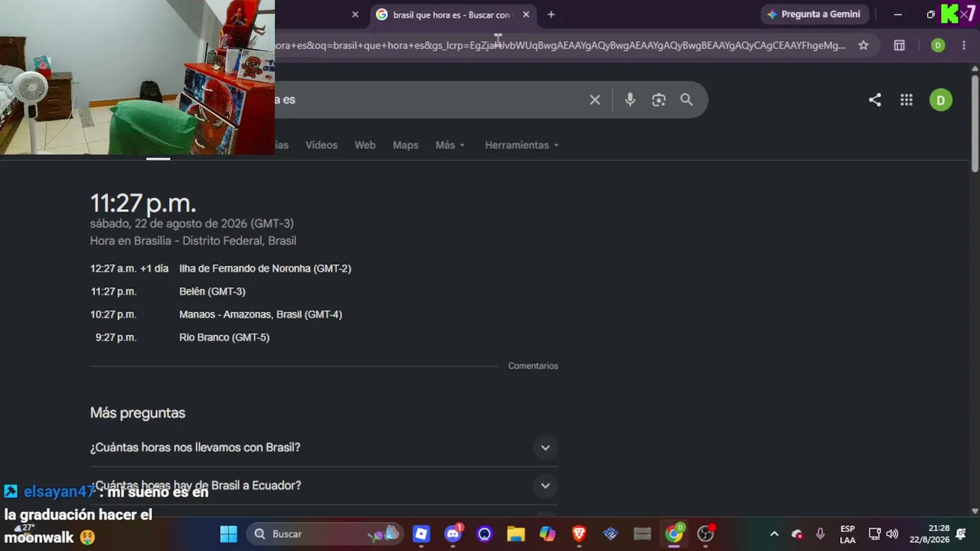The height and width of the screenshot is (551, 980).
Task: Click the date 'sábado, 22 de agosto de 2026'
Action: pos(168,223)
